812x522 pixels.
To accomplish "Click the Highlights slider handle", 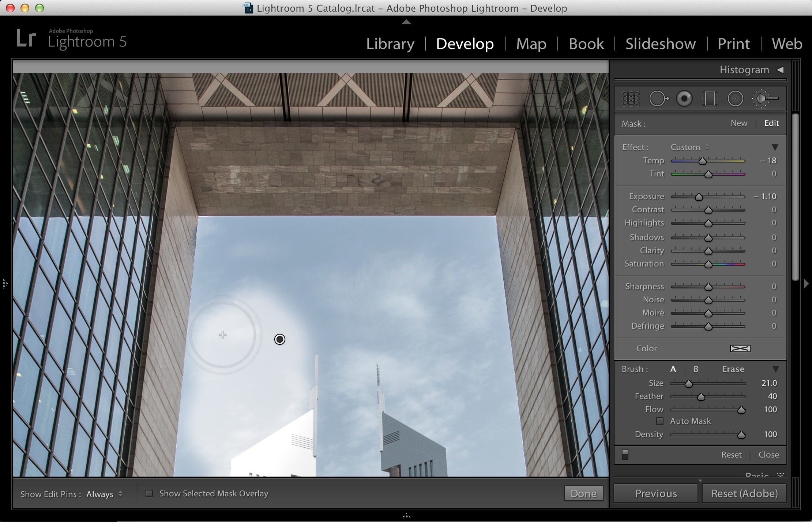I will pyautogui.click(x=708, y=223).
